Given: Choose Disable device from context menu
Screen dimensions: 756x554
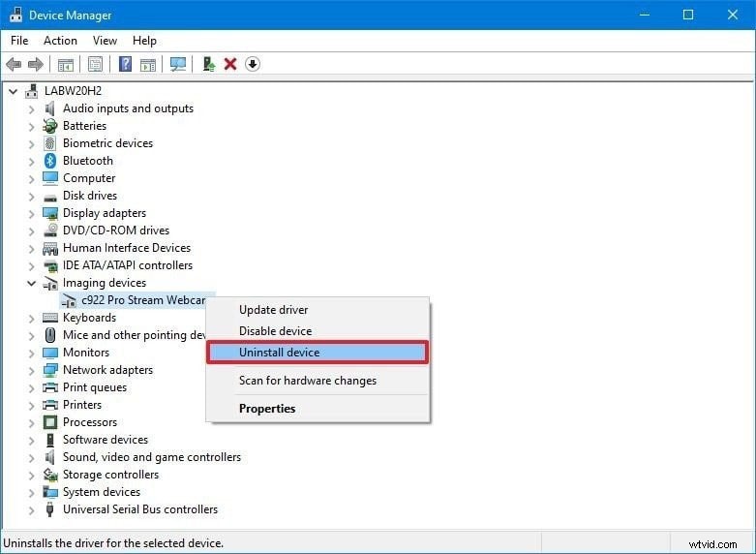Looking at the screenshot, I should click(318, 331).
